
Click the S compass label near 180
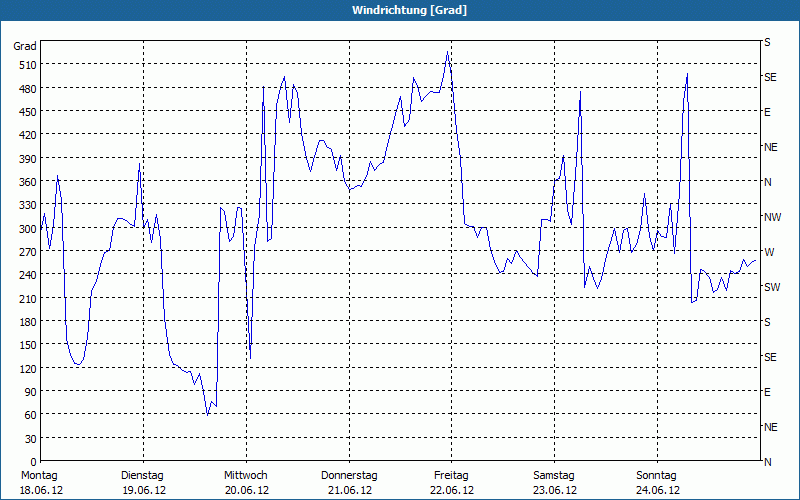coord(767,322)
